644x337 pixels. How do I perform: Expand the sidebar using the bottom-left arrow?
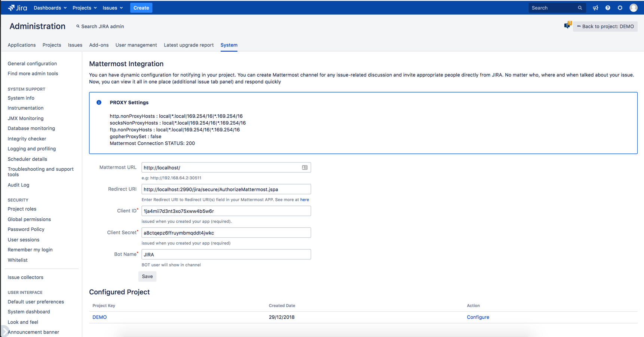coord(4,331)
